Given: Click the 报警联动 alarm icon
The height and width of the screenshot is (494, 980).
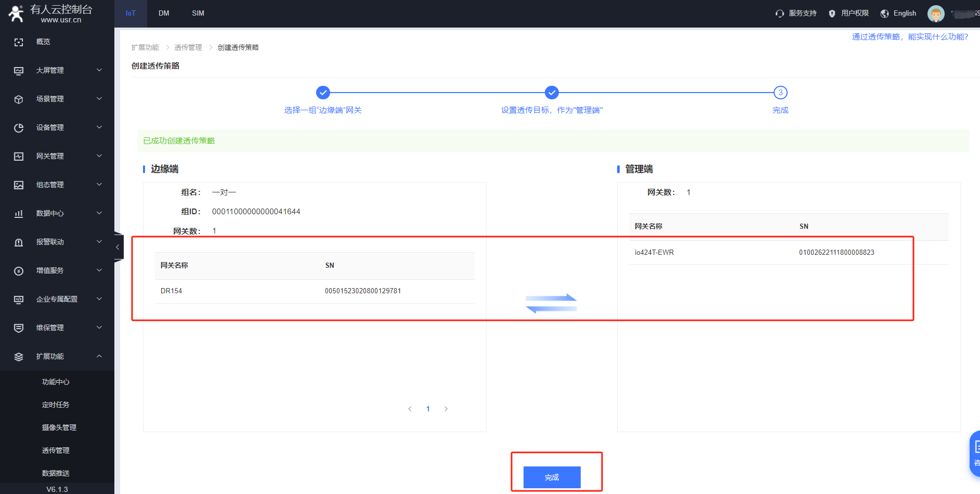Looking at the screenshot, I should (19, 242).
